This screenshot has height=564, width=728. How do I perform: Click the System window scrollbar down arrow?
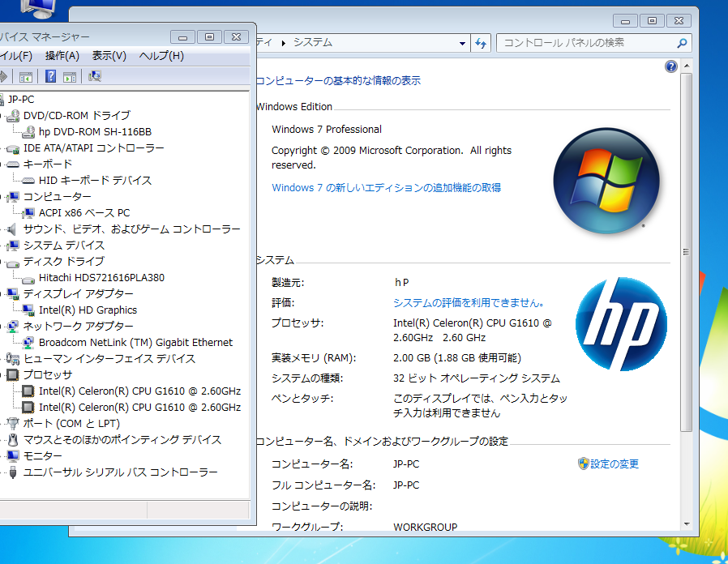pyautogui.click(x=687, y=524)
